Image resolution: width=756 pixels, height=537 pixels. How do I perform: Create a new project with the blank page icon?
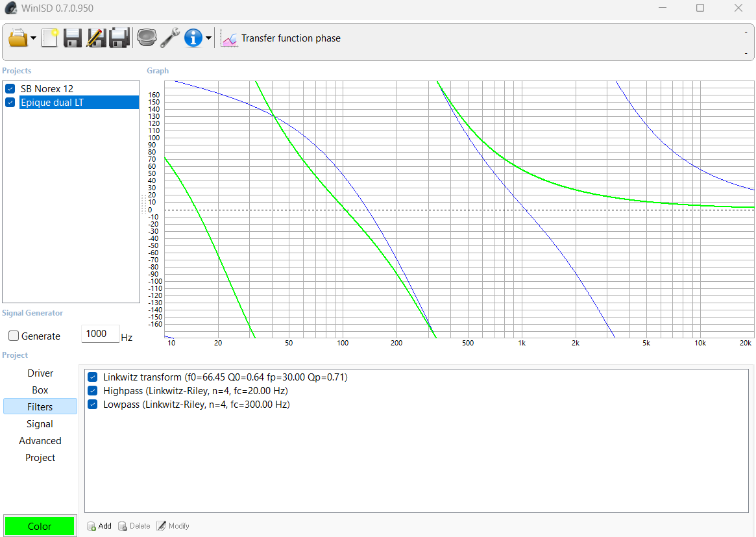click(x=50, y=38)
